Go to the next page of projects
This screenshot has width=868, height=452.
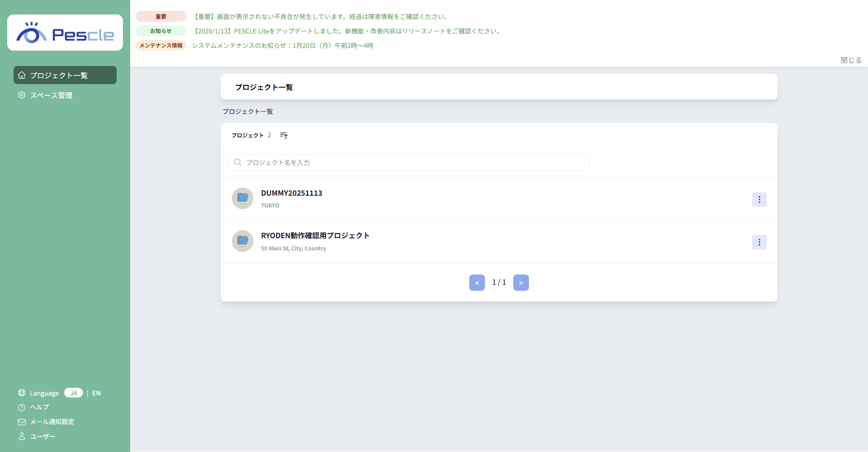pyautogui.click(x=521, y=283)
